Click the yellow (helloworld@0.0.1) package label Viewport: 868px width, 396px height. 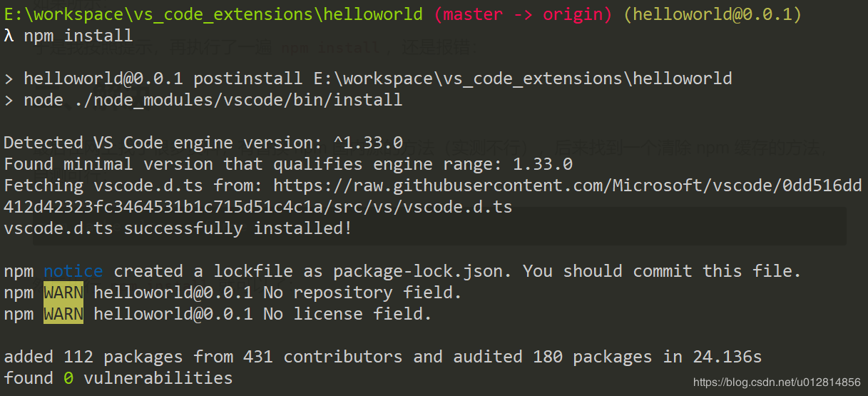[713, 14]
